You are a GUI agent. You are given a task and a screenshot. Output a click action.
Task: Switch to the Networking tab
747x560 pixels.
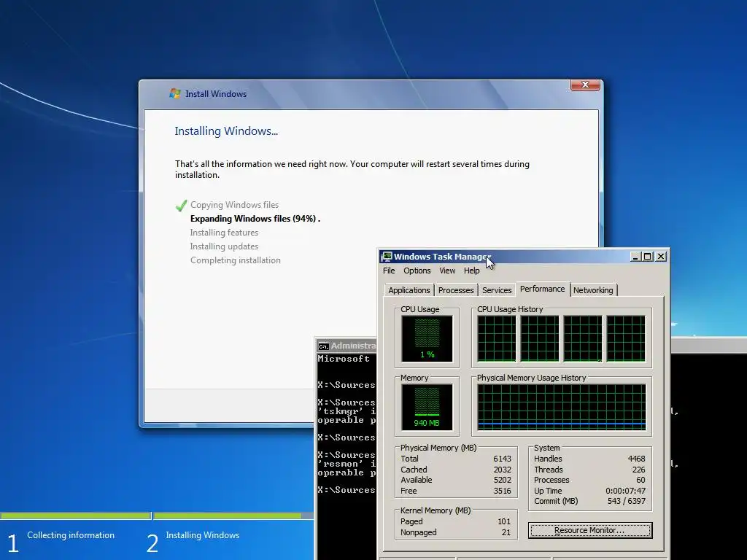pos(593,290)
